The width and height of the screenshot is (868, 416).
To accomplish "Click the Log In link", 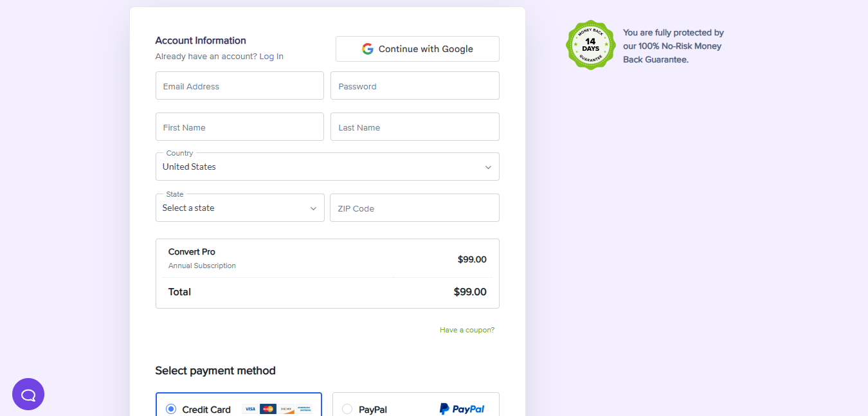I will [x=271, y=56].
